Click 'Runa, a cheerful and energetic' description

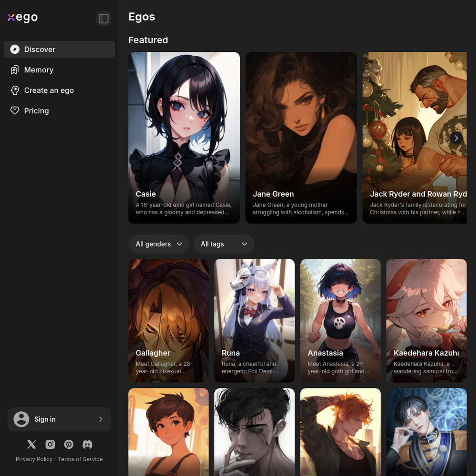point(251,367)
